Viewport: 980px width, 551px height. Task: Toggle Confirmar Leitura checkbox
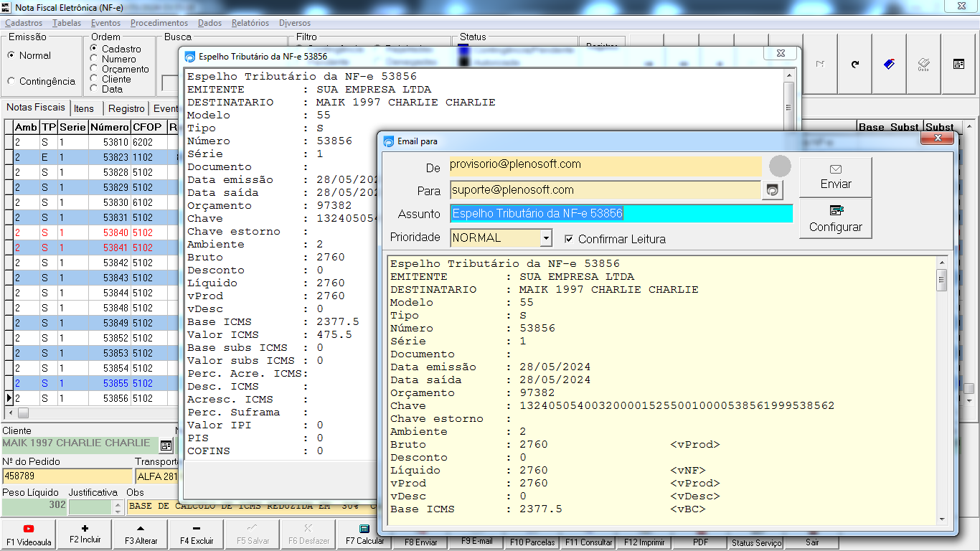click(569, 239)
